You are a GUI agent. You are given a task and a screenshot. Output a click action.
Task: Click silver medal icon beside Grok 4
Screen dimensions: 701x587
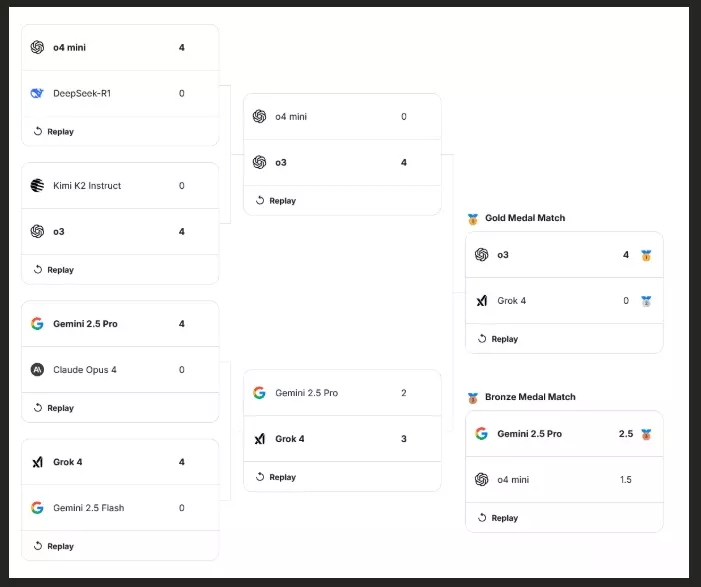click(646, 301)
